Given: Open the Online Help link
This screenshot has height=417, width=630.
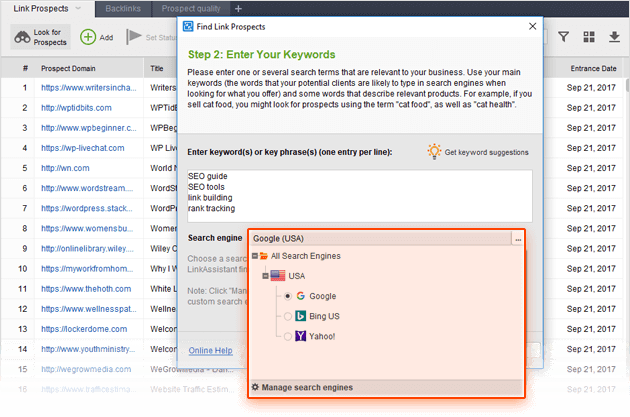Looking at the screenshot, I should point(210,350).
